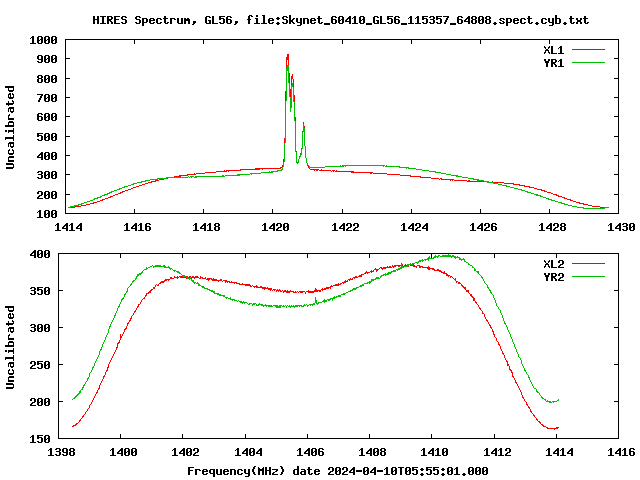640x480 pixels.
Task: Click the Frequency(MHz) date axis label
Action: 338,471
